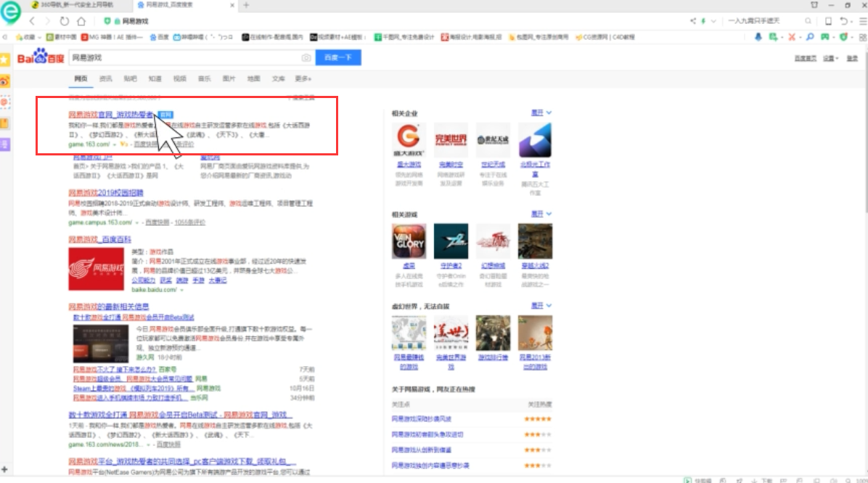This screenshot has height=483, width=868.
Task: Open the 素材中国 bookmark
Action: point(62,37)
